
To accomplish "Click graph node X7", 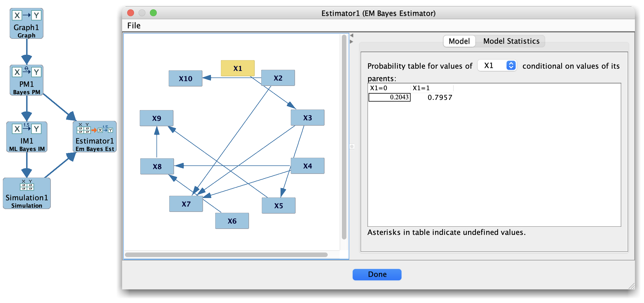I will coord(186,204).
